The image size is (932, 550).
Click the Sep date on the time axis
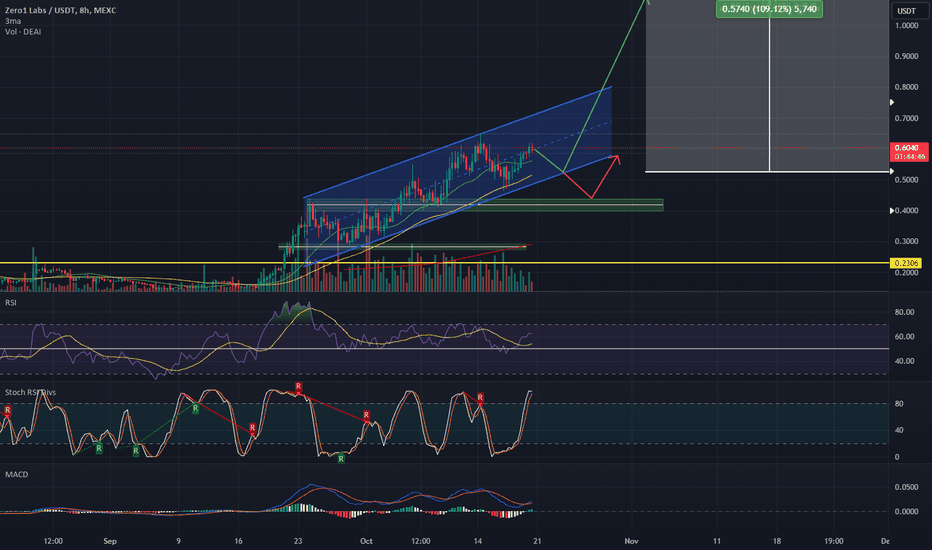click(110, 541)
